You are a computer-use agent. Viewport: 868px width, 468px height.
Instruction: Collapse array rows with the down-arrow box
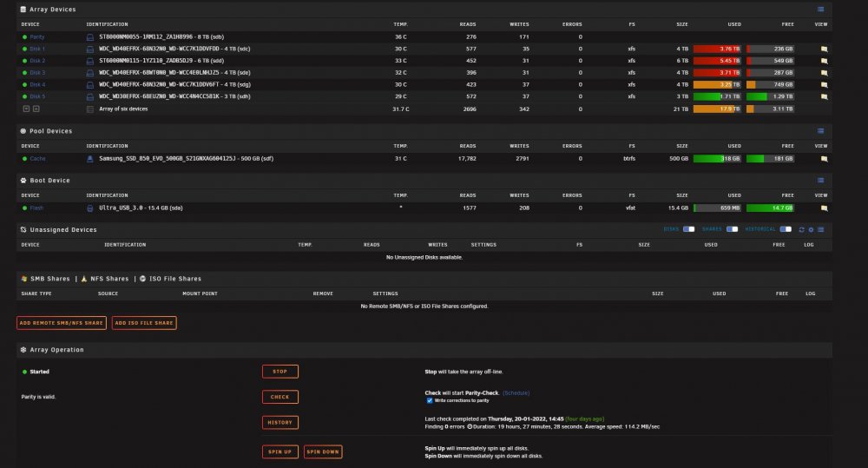coord(26,109)
